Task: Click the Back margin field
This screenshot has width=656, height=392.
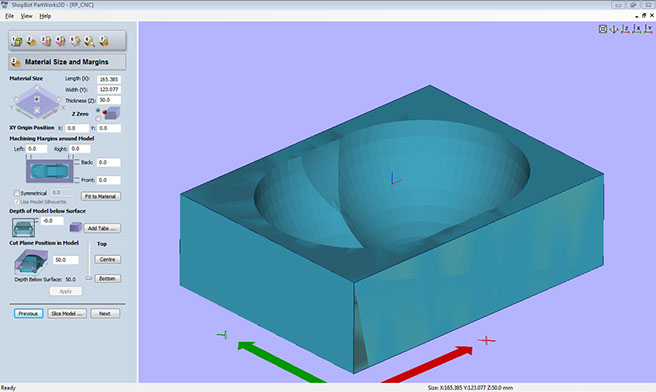Action: (109, 162)
